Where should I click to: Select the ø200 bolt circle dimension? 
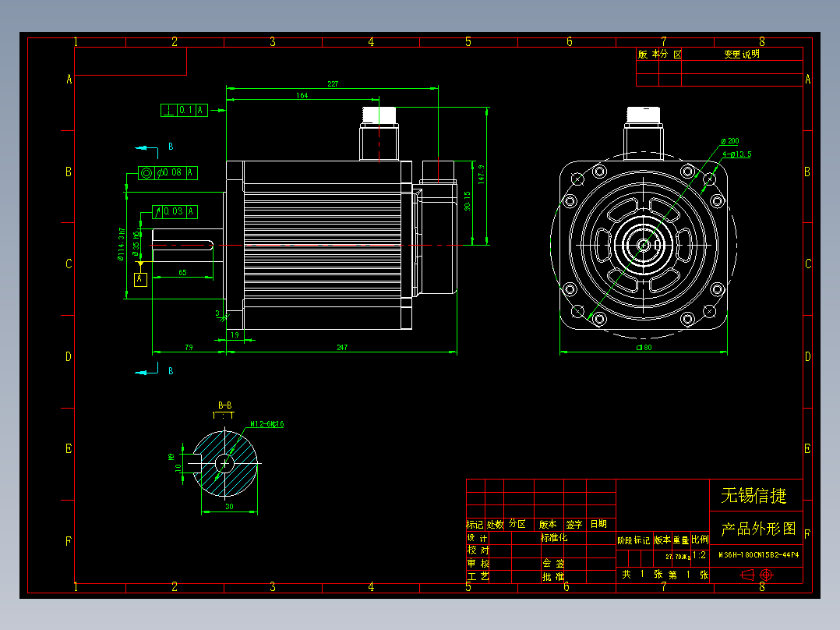pos(729,141)
